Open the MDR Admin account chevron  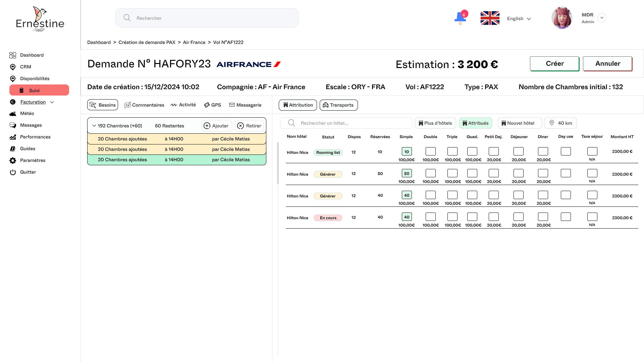point(602,18)
